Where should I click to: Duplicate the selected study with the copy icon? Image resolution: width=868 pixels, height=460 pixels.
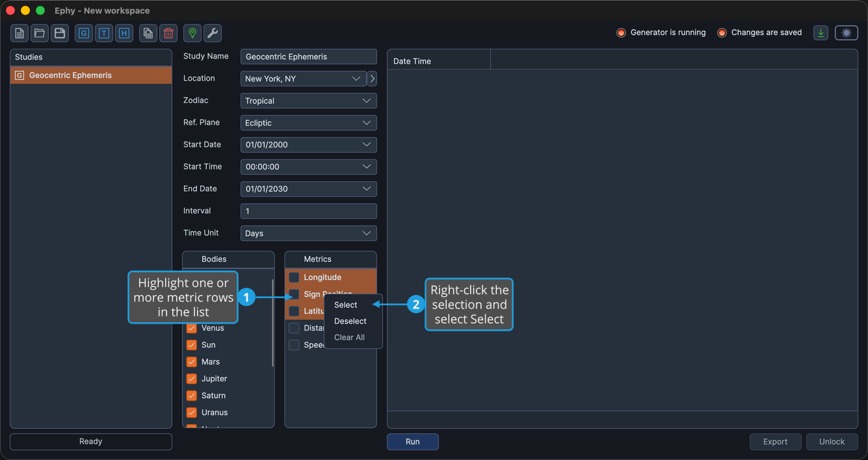coord(148,33)
